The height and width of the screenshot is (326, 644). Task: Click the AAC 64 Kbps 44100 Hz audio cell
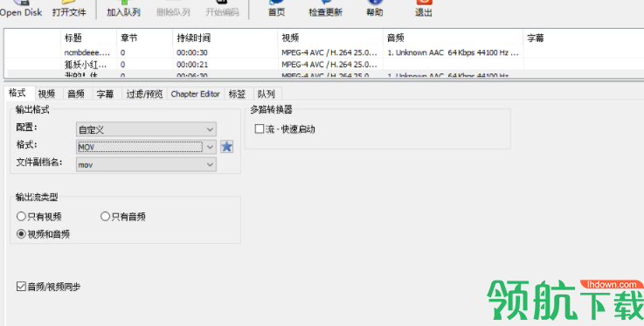pyautogui.click(x=453, y=52)
